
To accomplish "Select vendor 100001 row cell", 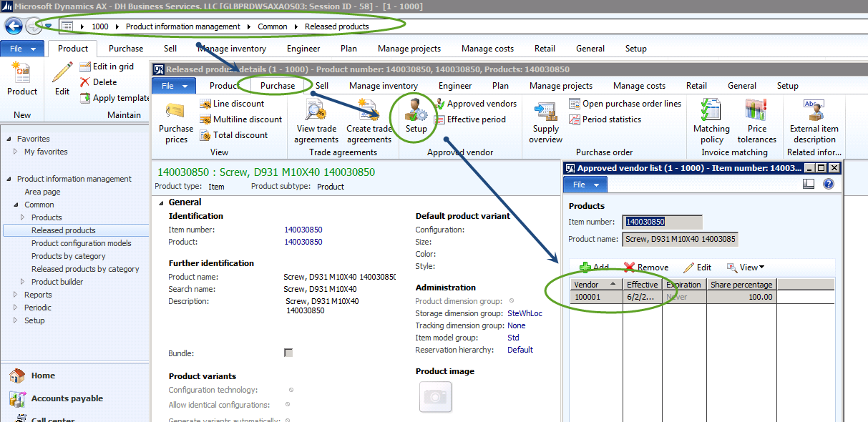I will tap(597, 297).
